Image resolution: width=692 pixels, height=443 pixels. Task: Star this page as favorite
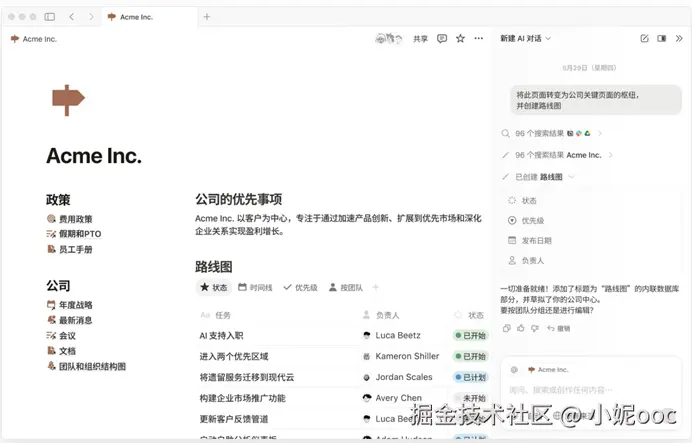(x=460, y=38)
